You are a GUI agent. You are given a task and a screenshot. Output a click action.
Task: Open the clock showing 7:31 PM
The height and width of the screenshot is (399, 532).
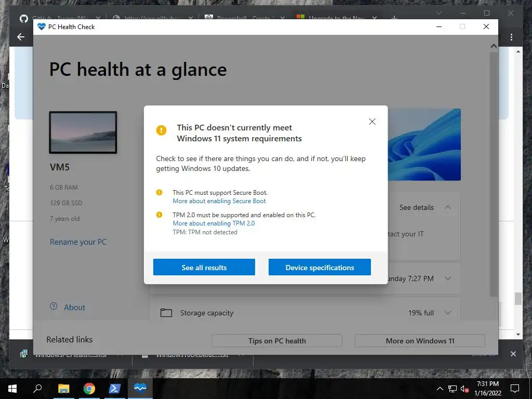[x=487, y=389]
